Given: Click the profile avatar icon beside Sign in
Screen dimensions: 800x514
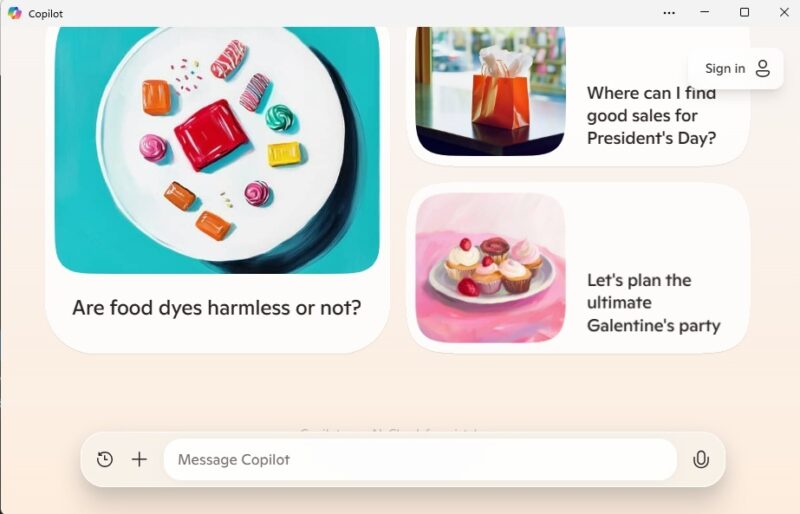Looking at the screenshot, I should 763,68.
